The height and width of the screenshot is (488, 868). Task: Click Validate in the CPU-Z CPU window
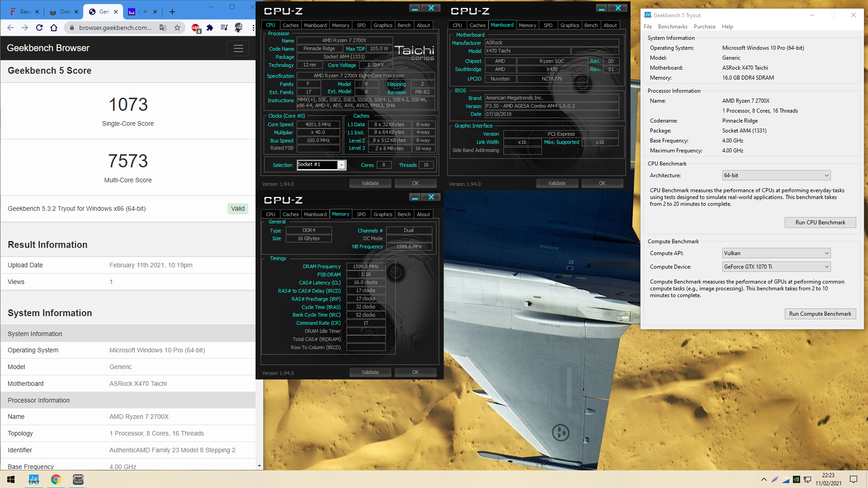(x=370, y=183)
